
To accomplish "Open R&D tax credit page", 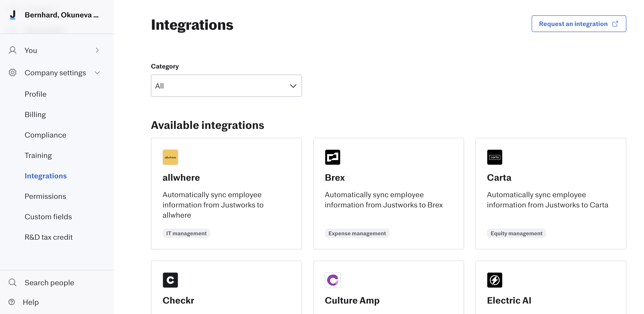I will tap(49, 237).
